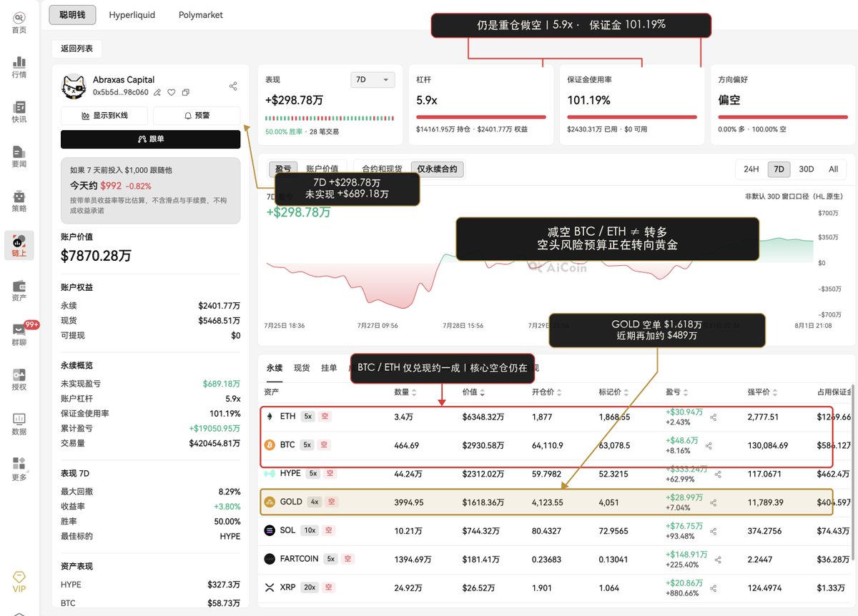The width and height of the screenshot is (858, 616).
Task: Select the 挂单 open orders tab
Action: pos(329,368)
